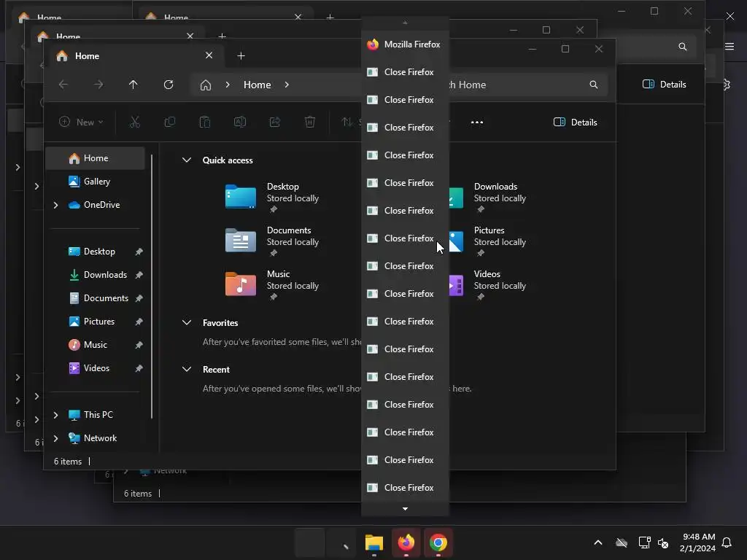Click the volume icon in system tray

coord(662,542)
